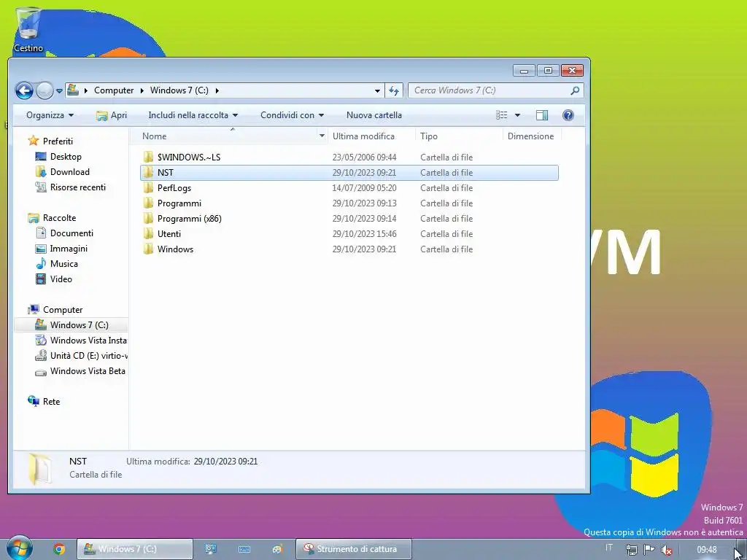This screenshot has width=747, height=560.
Task: Click the 09:48 taskbar clock
Action: pyautogui.click(x=706, y=550)
